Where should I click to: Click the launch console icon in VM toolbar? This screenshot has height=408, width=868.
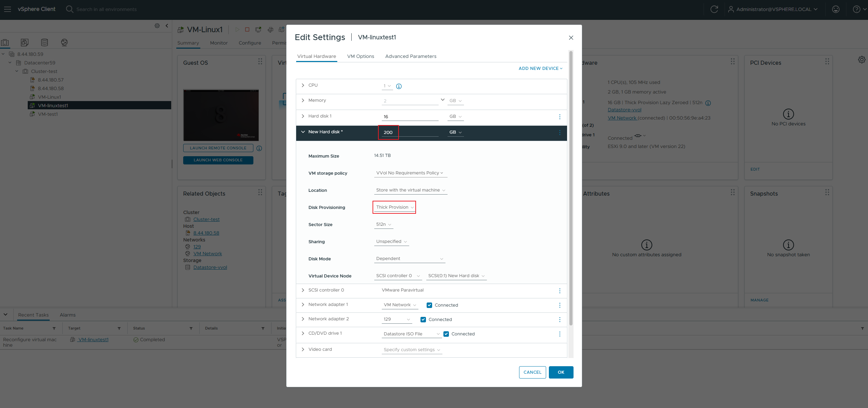click(258, 30)
